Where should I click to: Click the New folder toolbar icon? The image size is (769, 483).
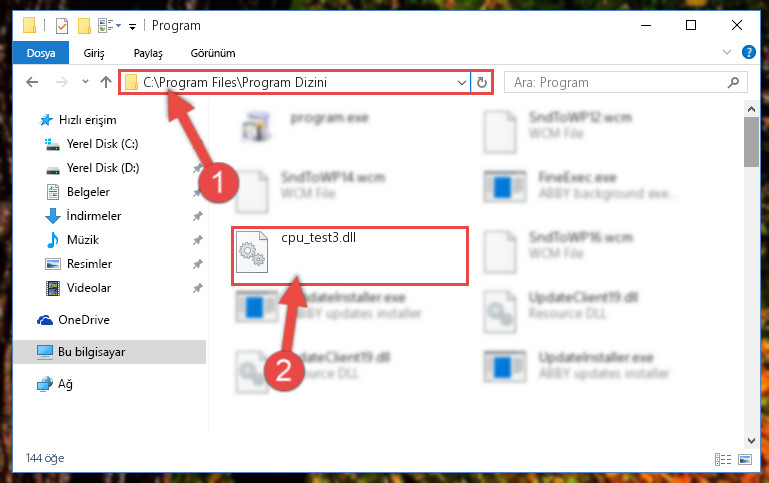[x=84, y=25]
